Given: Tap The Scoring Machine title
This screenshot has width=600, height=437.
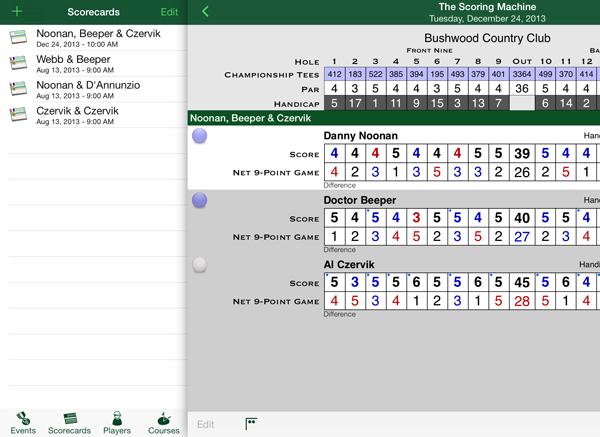Looking at the screenshot, I should point(487,7).
